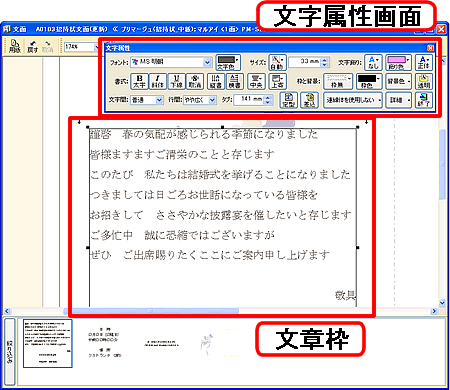Click the line starting このたび 私たちは
This screenshot has width=450, height=390.
click(220, 174)
